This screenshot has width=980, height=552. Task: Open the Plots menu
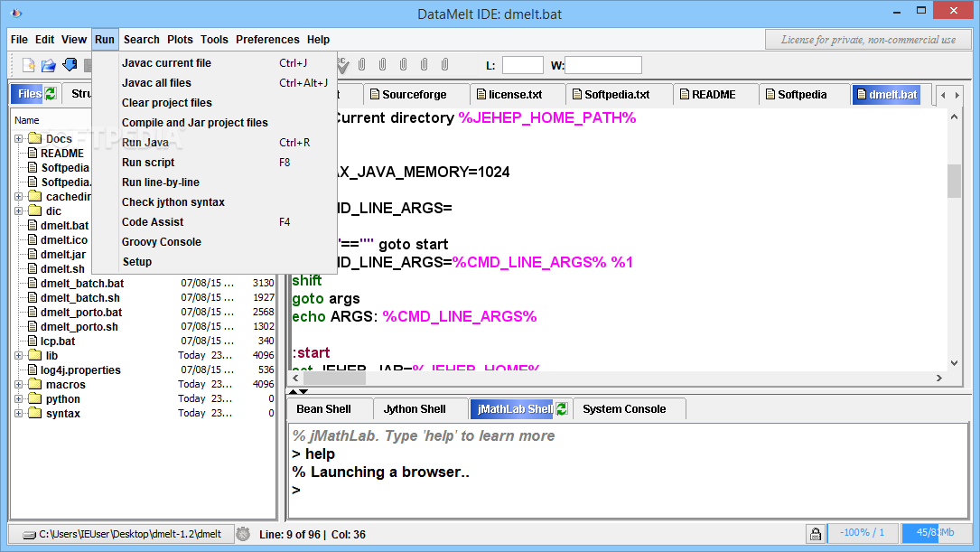pyautogui.click(x=180, y=40)
